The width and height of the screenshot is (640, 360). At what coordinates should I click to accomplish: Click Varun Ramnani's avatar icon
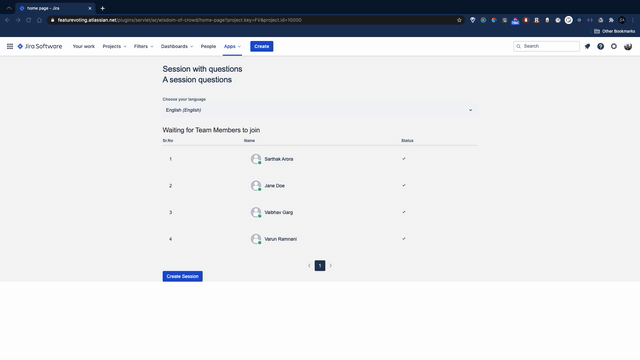tap(256, 239)
